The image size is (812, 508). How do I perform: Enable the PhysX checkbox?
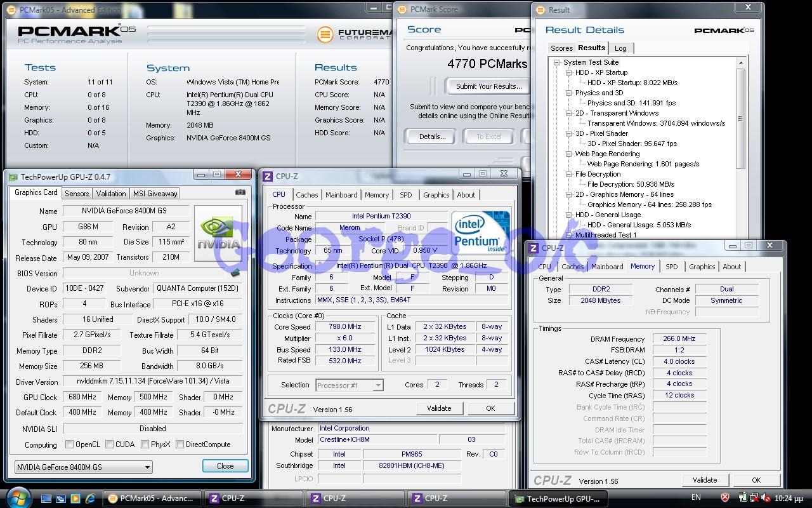(x=145, y=444)
